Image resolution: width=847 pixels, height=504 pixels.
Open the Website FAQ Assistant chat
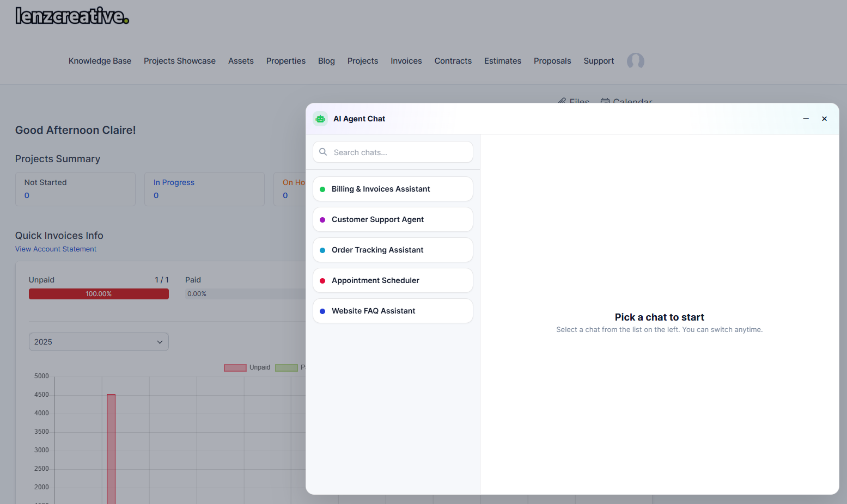[x=393, y=311]
